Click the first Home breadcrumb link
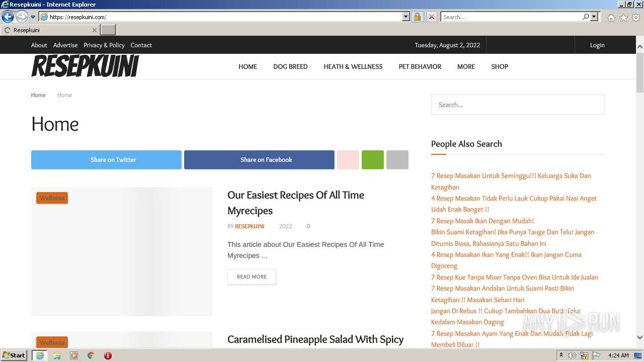The width and height of the screenshot is (644, 362). [38, 95]
